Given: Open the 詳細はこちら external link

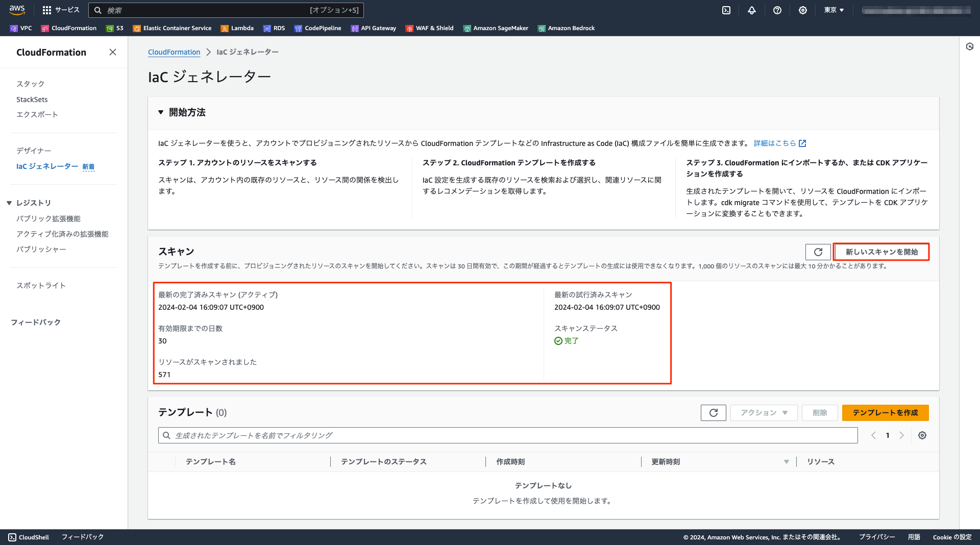Looking at the screenshot, I should (780, 143).
